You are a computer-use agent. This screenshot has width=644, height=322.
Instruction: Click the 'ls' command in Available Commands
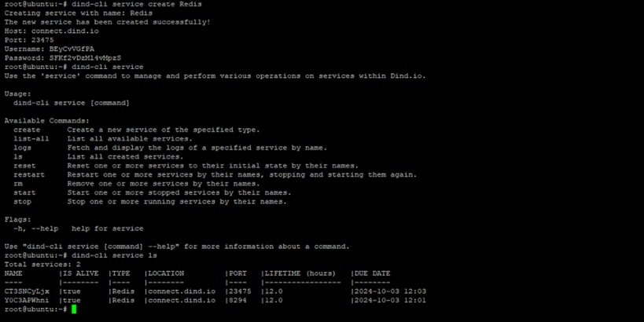[x=17, y=157]
